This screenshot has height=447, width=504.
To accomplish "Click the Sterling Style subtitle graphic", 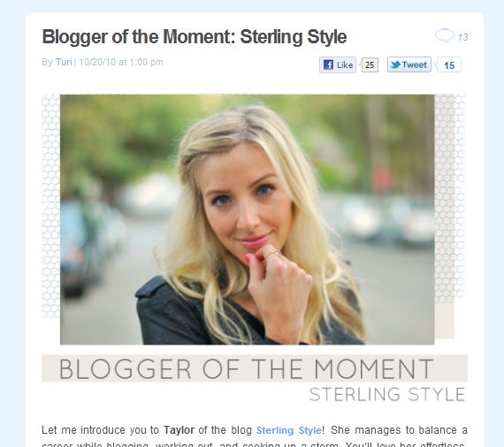I will (x=387, y=394).
